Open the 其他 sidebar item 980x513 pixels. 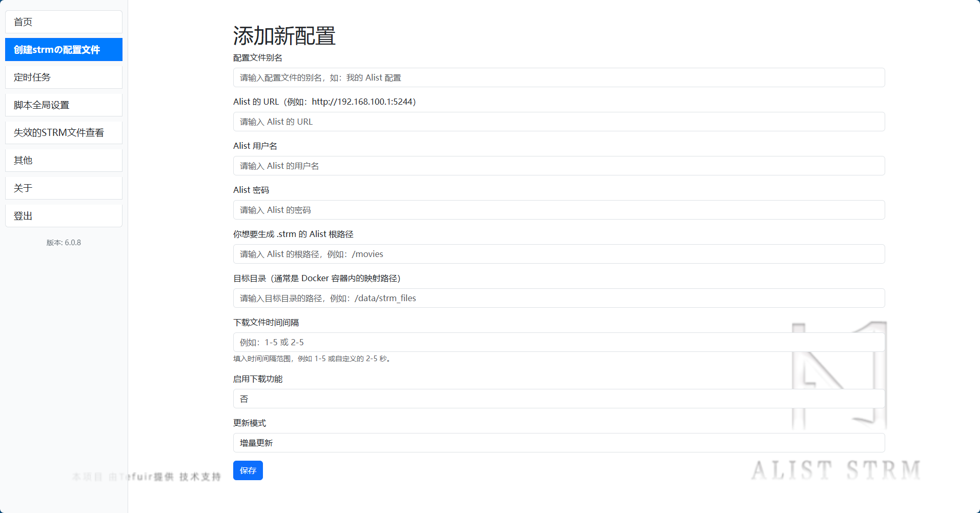[x=64, y=161]
